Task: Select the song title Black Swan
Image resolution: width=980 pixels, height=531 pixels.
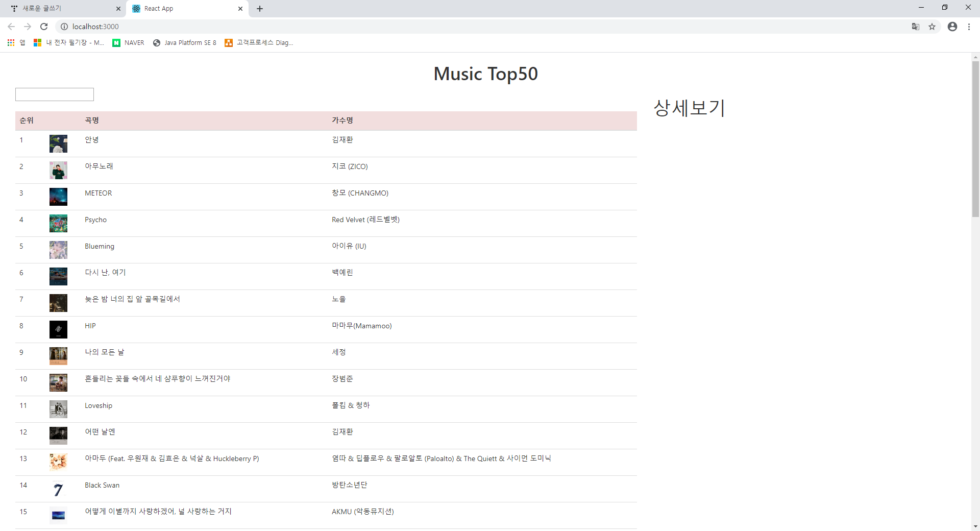Action: coord(102,485)
